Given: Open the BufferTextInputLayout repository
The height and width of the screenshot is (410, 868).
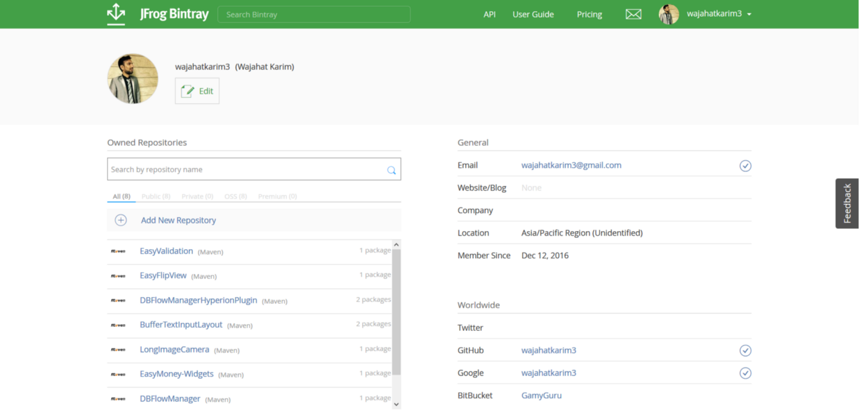Looking at the screenshot, I should [x=181, y=325].
